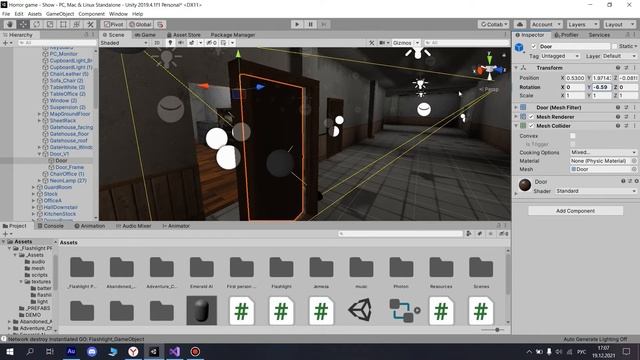Click the scene orientation gizmo
The height and width of the screenshot is (360, 640).
pos(489,68)
